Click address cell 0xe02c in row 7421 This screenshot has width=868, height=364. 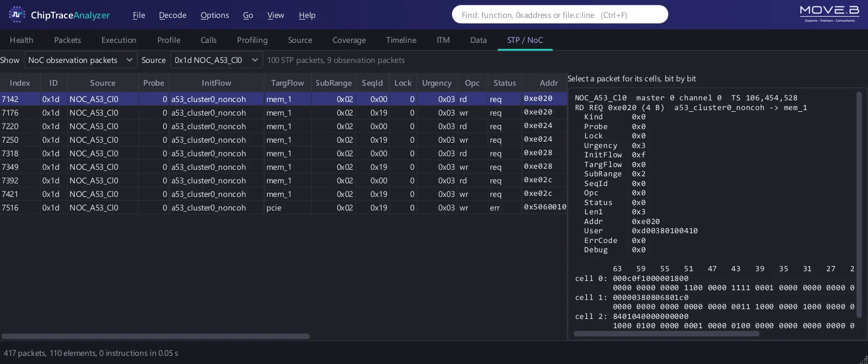click(x=545, y=194)
